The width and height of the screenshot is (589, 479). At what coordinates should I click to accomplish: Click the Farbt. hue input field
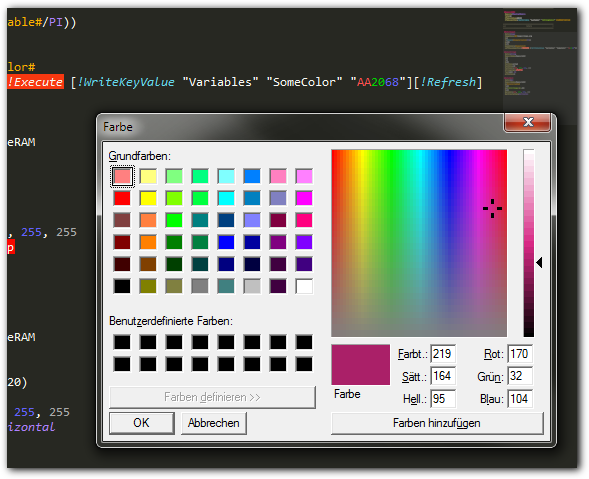coord(443,354)
